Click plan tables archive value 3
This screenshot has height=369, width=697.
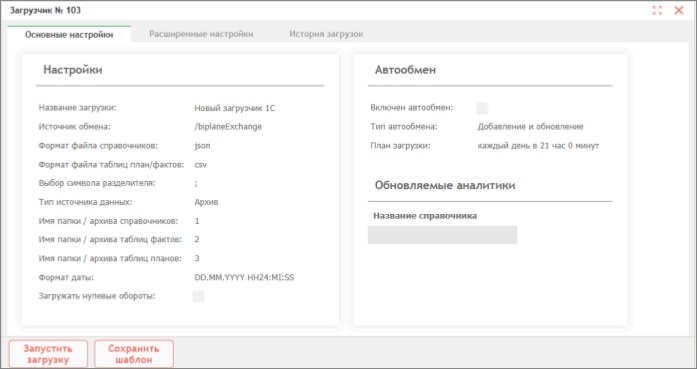pyautogui.click(x=197, y=258)
